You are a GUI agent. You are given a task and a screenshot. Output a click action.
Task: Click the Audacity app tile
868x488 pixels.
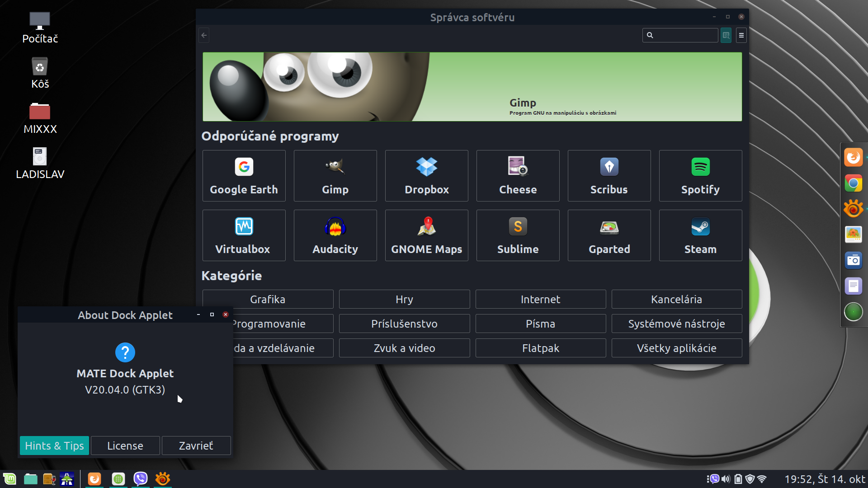point(335,235)
